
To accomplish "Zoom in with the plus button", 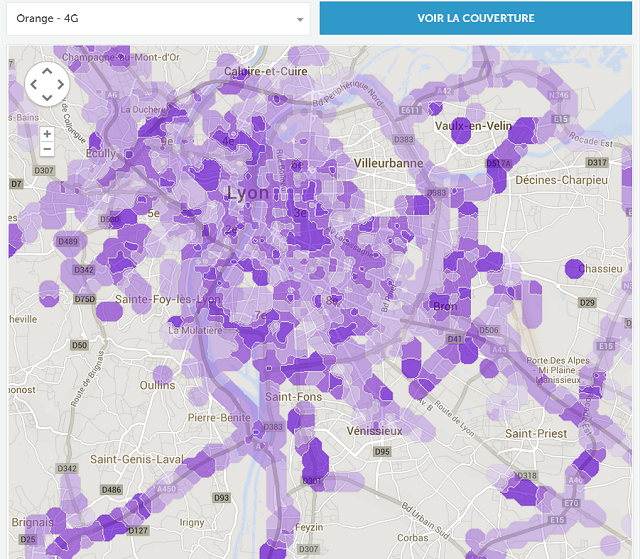I will point(47,133).
